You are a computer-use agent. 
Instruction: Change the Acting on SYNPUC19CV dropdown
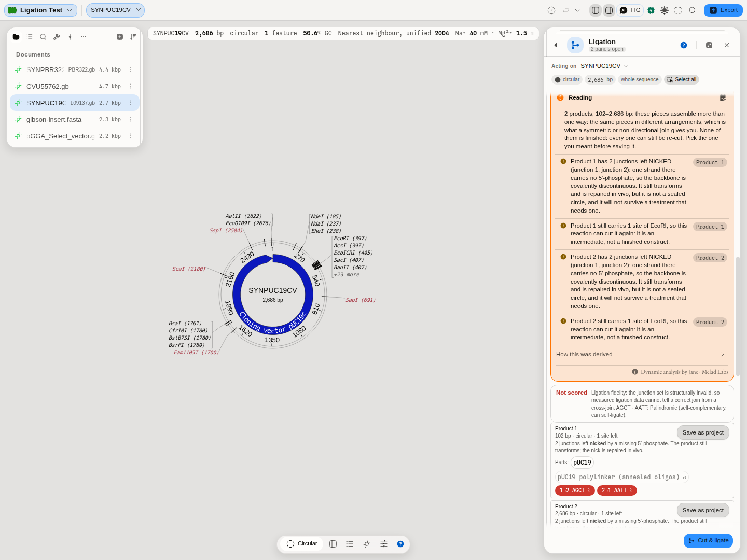pyautogui.click(x=604, y=66)
